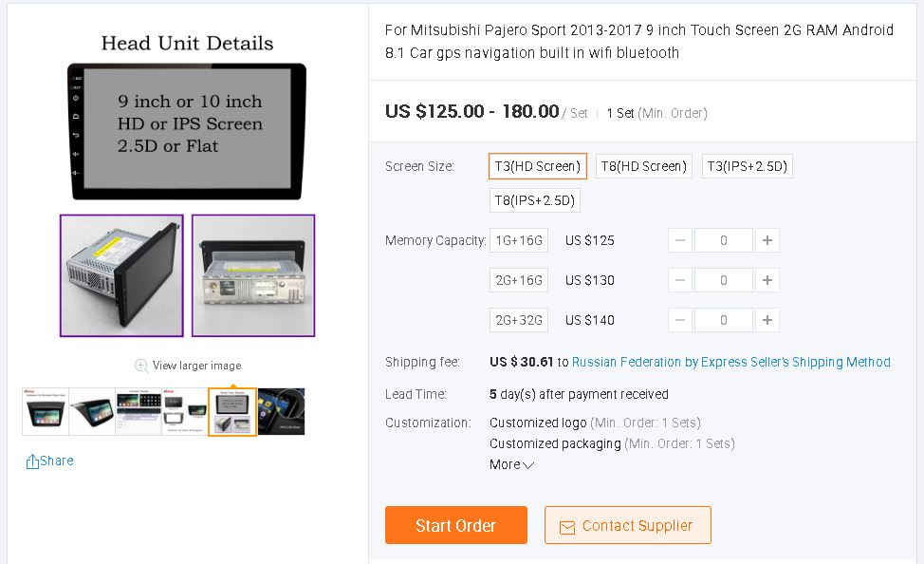
Task: Select the 2G+16G memory capacity
Action: [x=519, y=280]
